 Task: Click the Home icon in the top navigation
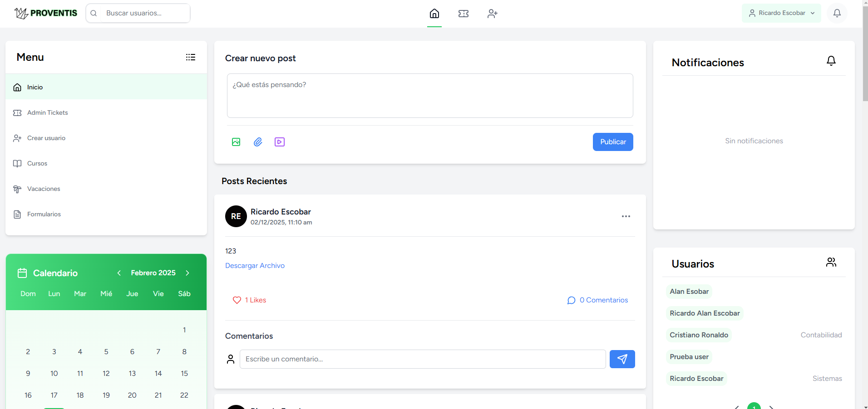coord(434,14)
